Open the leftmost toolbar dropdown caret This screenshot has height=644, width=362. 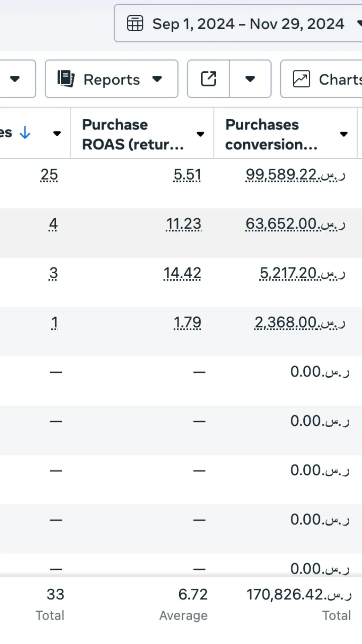[15, 79]
